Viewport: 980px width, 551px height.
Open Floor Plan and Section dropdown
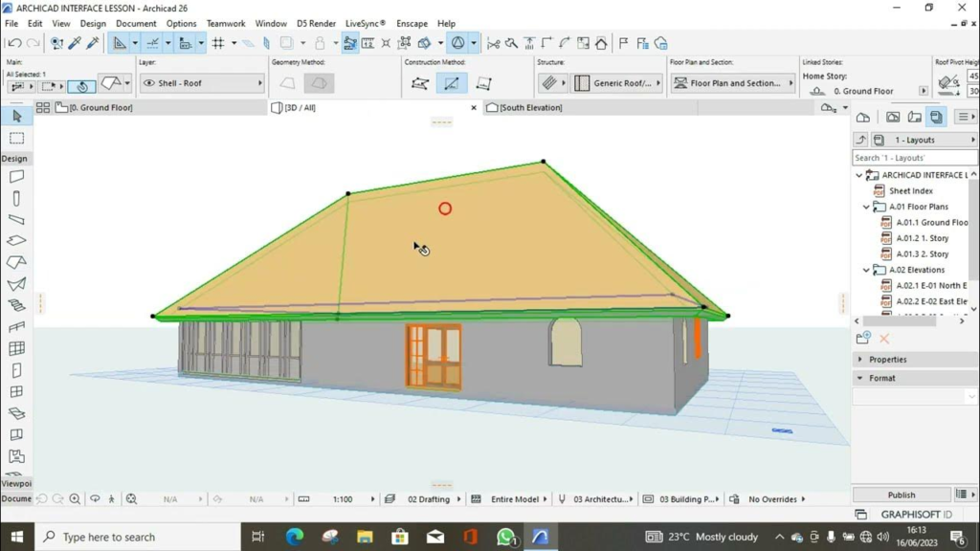pyautogui.click(x=732, y=83)
